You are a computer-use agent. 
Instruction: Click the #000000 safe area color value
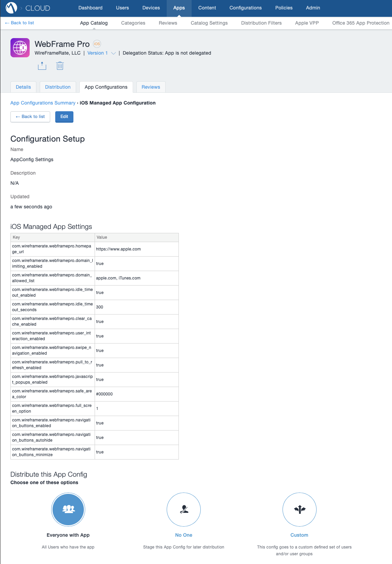click(137, 394)
